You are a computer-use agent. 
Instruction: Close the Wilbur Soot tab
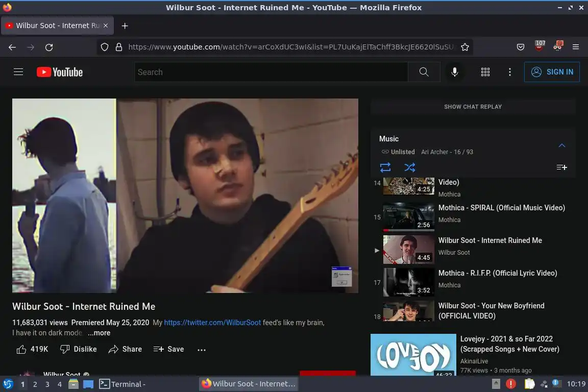click(106, 26)
